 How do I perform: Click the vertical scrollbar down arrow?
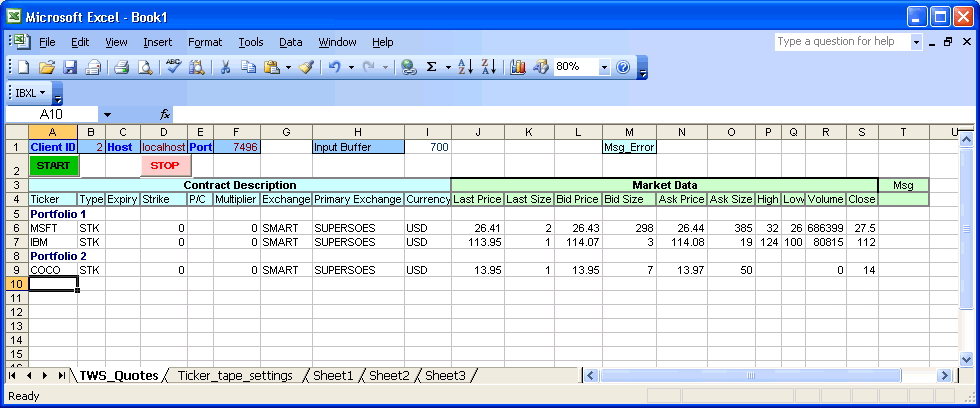pyautogui.click(x=966, y=359)
